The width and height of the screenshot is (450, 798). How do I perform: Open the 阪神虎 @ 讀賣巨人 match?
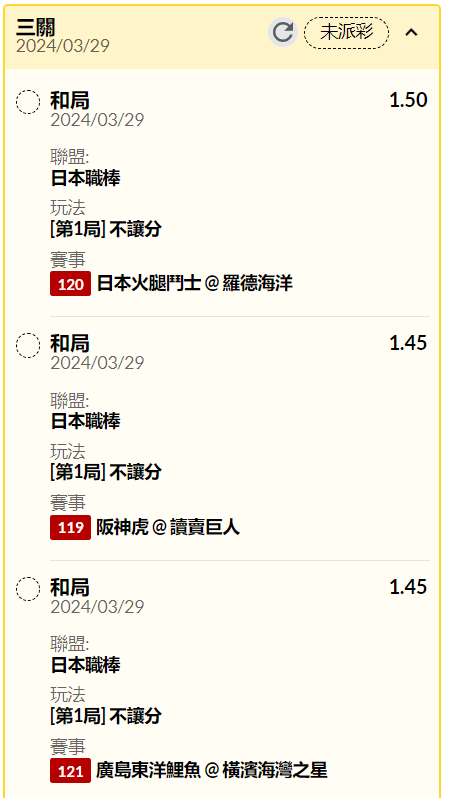click(168, 527)
